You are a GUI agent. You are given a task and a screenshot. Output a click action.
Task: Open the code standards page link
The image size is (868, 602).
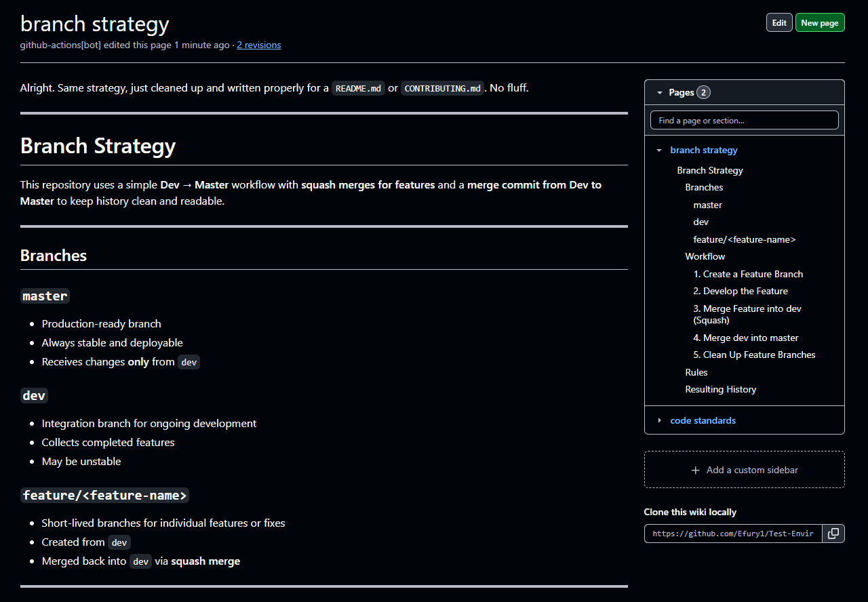(x=703, y=421)
